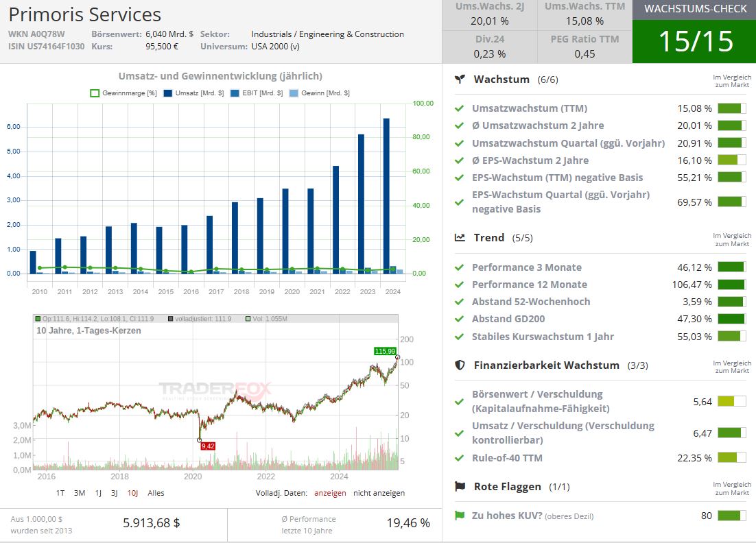
Task: Click the checkmark beside Stabiles Kurswachstum 1 Jahr
Action: (459, 337)
